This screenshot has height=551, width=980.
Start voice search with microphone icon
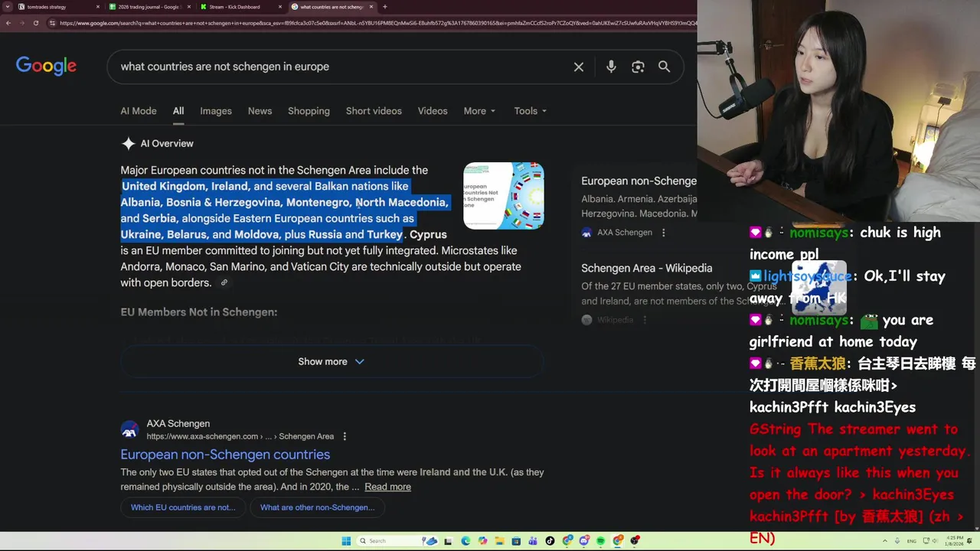coord(611,67)
